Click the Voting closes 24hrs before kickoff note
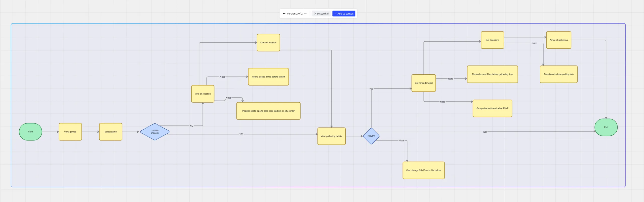 (x=268, y=77)
